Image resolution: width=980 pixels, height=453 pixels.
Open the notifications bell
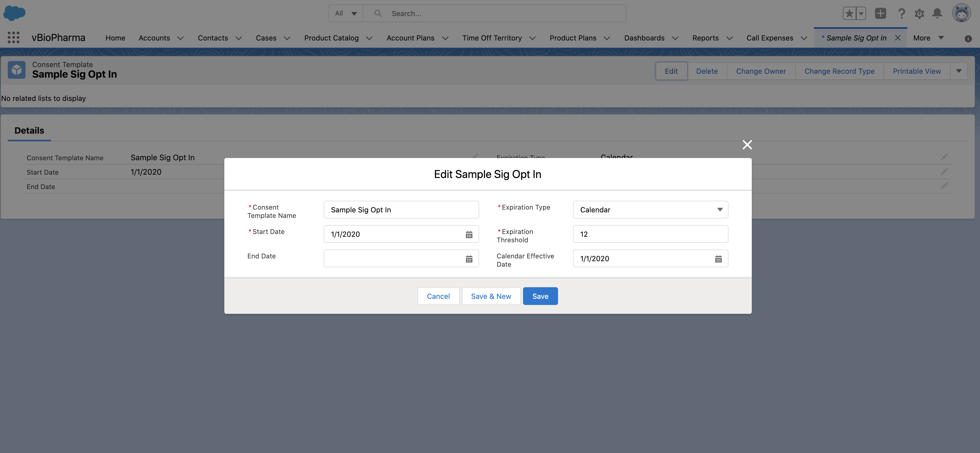(x=937, y=14)
